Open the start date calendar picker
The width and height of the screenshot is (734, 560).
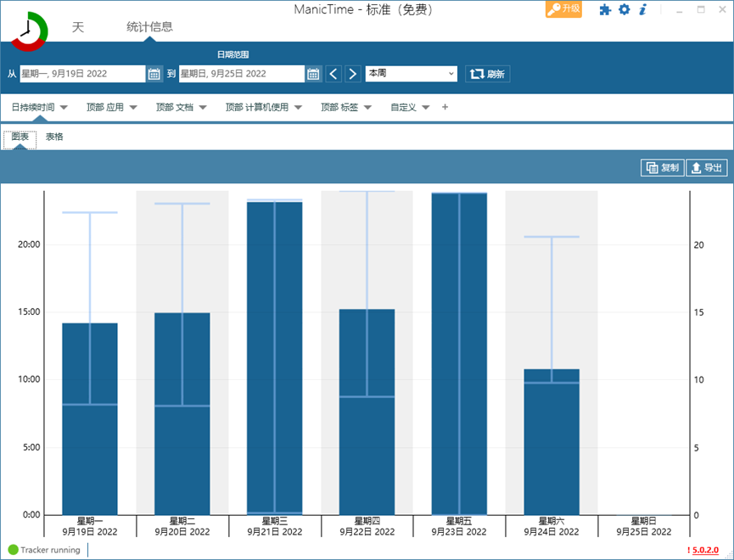click(154, 74)
